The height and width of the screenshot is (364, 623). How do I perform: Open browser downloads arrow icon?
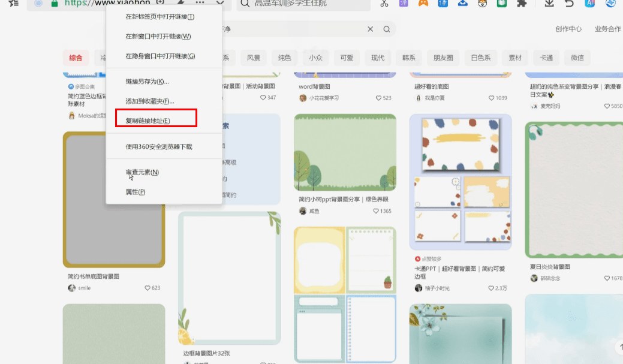pos(549,4)
